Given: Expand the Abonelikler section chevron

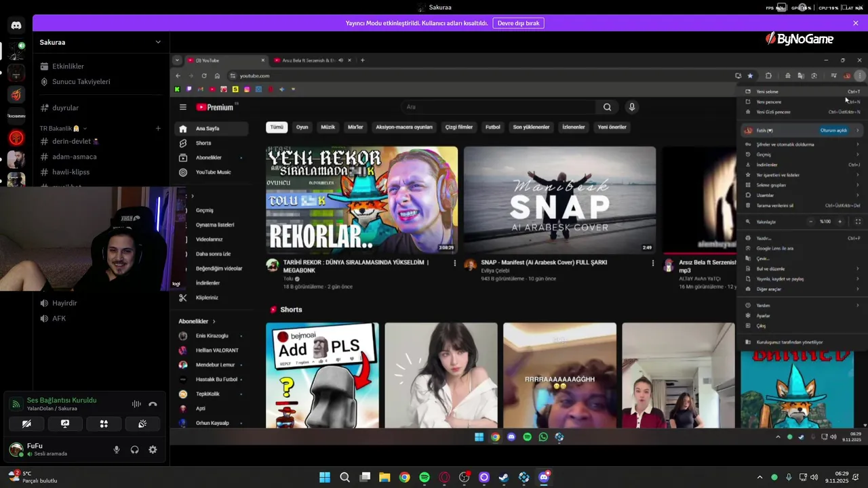Looking at the screenshot, I should pyautogui.click(x=214, y=321).
